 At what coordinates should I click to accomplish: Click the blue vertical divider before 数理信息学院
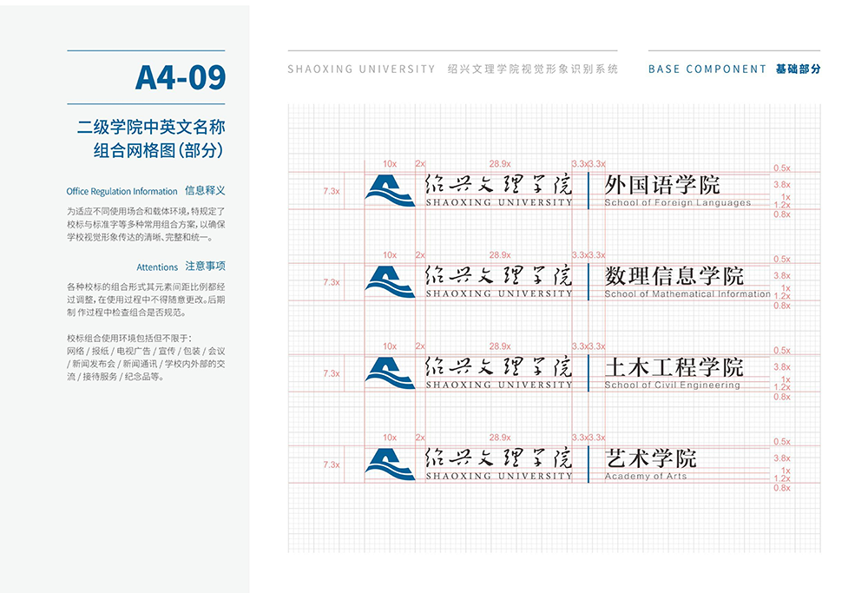tap(589, 281)
